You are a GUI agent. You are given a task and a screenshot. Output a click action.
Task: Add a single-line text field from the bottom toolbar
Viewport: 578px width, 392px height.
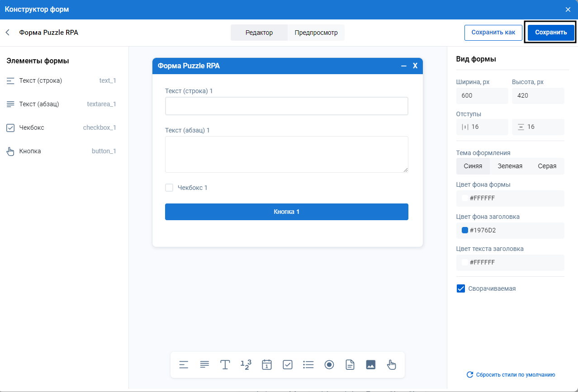[184, 365]
